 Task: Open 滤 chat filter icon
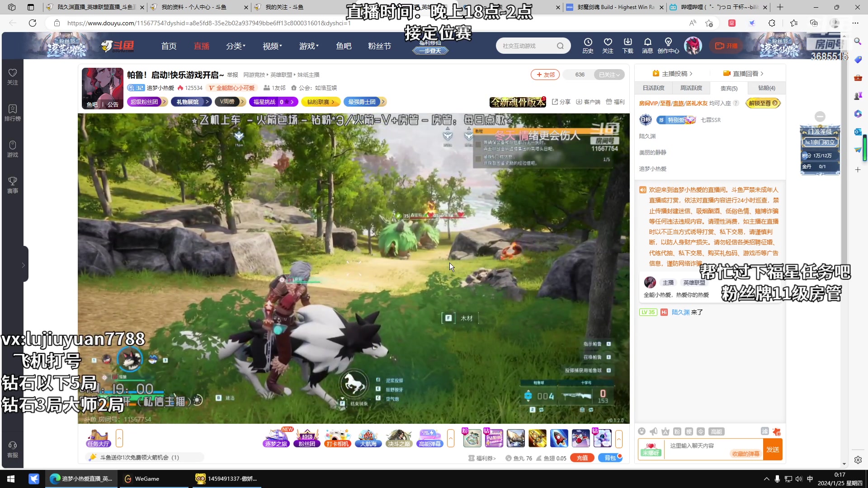click(x=764, y=431)
